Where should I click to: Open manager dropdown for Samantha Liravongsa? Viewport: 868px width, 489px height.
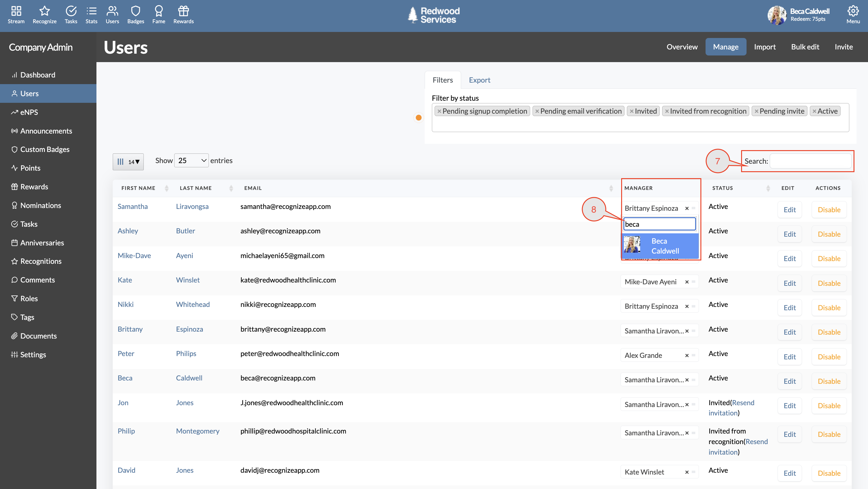(x=659, y=208)
